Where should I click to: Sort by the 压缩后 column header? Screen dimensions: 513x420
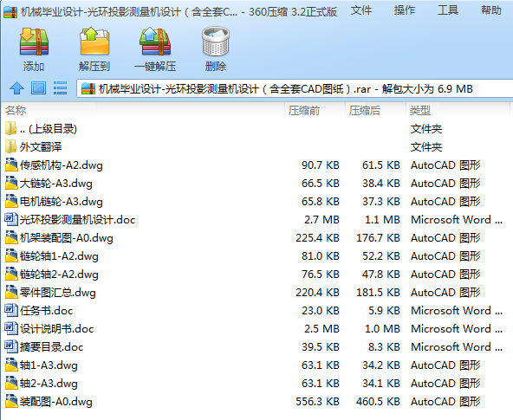tap(365, 111)
